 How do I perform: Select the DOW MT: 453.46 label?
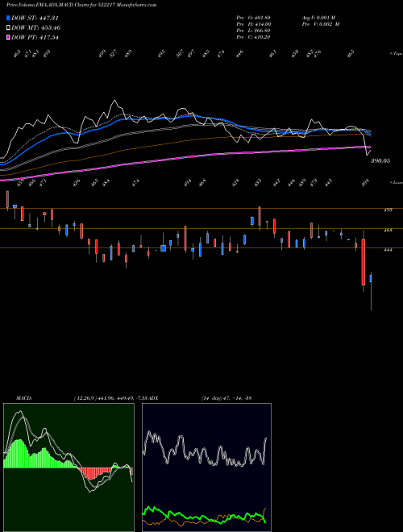(x=36, y=27)
